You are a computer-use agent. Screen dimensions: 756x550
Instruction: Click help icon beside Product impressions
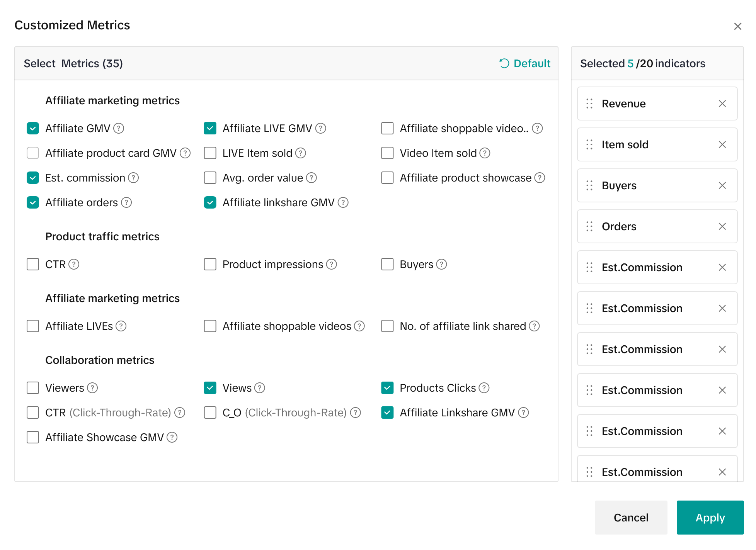tap(331, 264)
